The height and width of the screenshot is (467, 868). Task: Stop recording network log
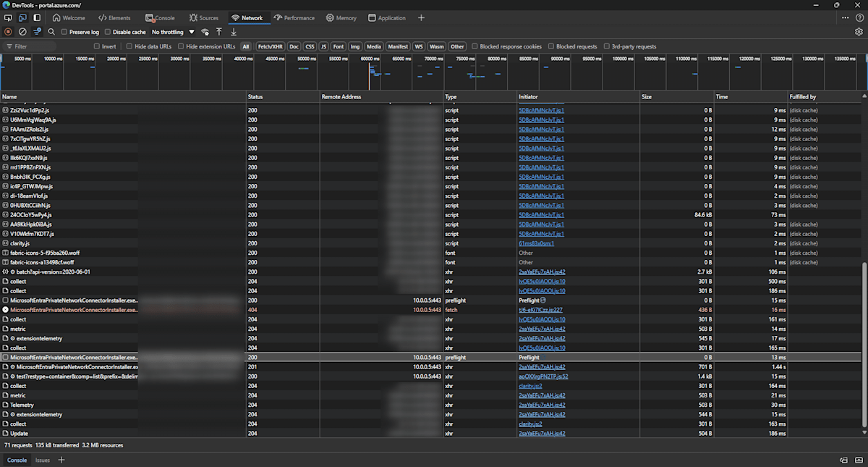(x=8, y=32)
